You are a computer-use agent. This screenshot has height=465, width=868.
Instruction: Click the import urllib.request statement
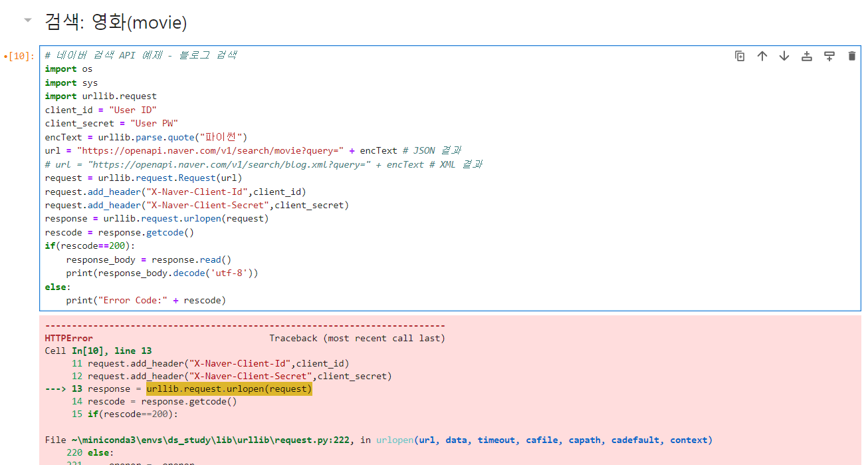(100, 96)
